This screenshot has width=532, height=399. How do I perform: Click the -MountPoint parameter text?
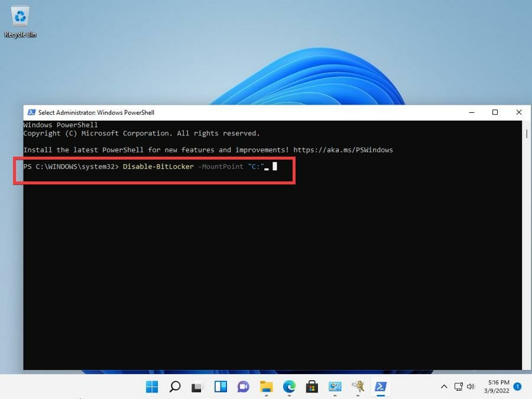221,167
